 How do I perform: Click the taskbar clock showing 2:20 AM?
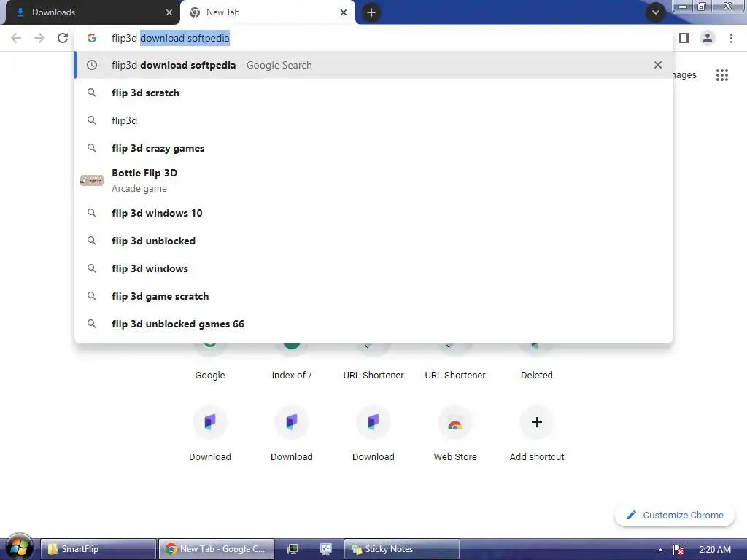pyautogui.click(x=715, y=550)
